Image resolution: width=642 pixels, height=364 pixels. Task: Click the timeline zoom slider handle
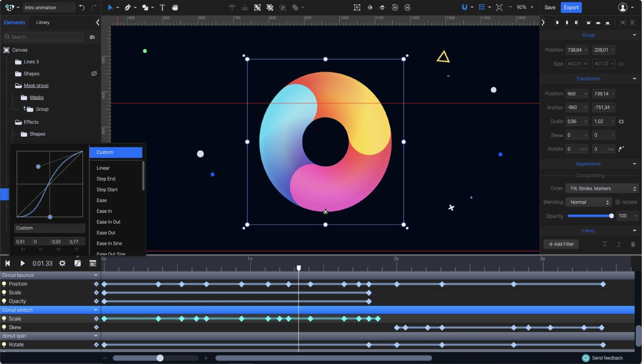(x=160, y=358)
